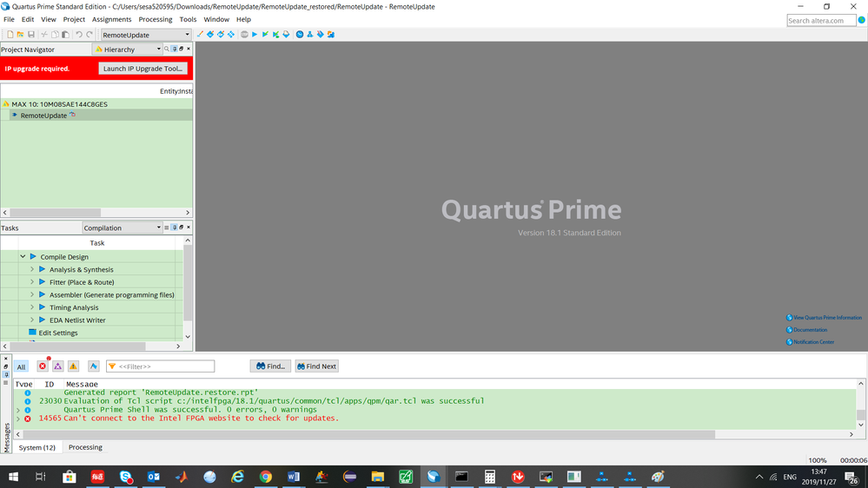
Task: Open the Documentation link
Action: pos(806,330)
